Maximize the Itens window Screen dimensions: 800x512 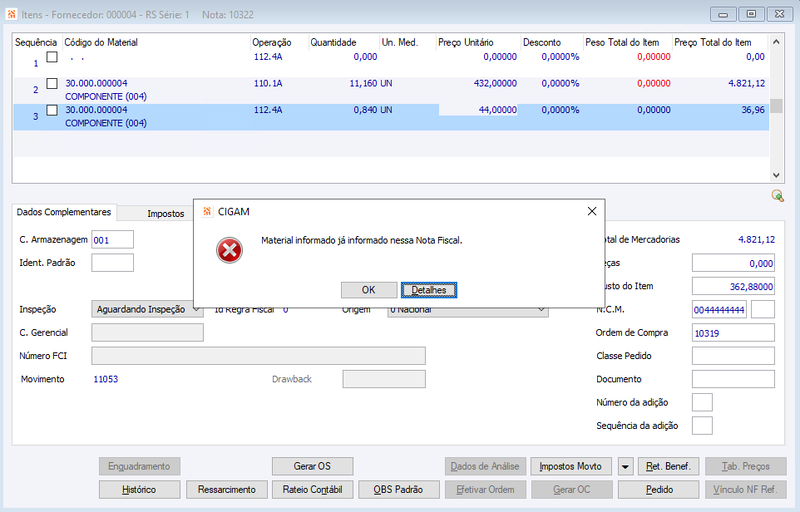(x=751, y=14)
